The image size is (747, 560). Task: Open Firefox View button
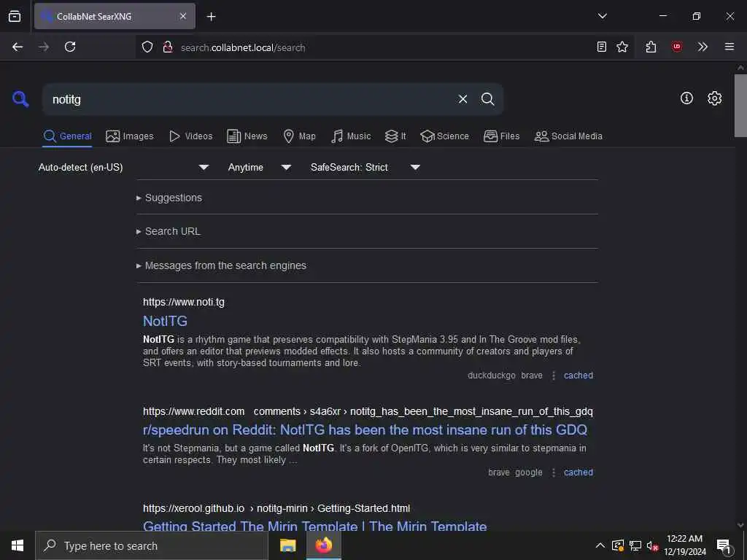pyautogui.click(x=15, y=16)
